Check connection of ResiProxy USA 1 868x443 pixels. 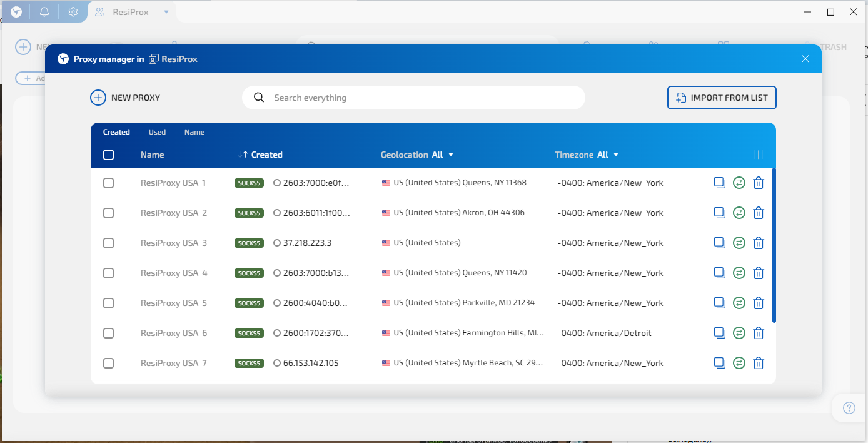(739, 183)
